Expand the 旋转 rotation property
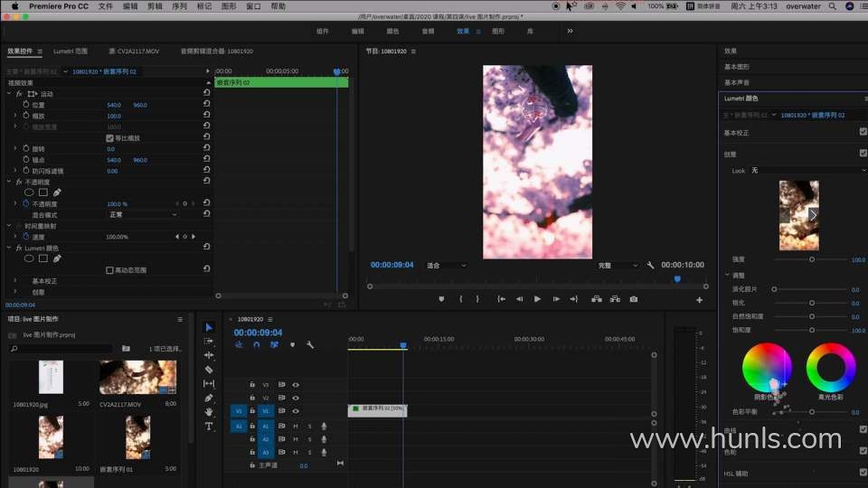 15,148
